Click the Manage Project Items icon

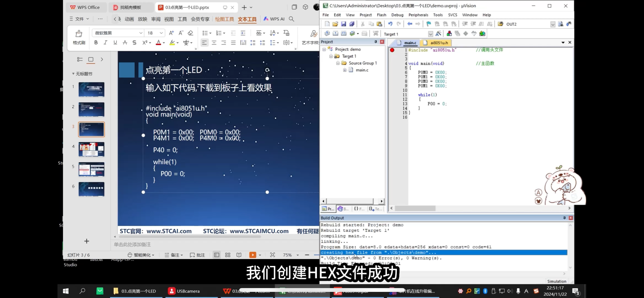tap(449, 34)
